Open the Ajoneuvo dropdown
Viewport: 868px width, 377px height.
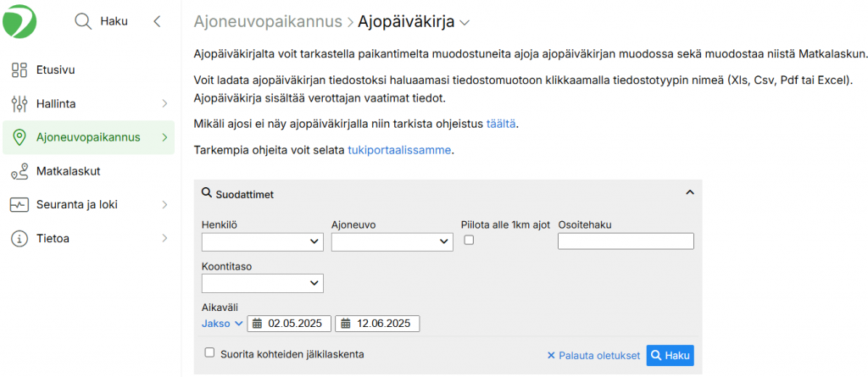(x=392, y=242)
